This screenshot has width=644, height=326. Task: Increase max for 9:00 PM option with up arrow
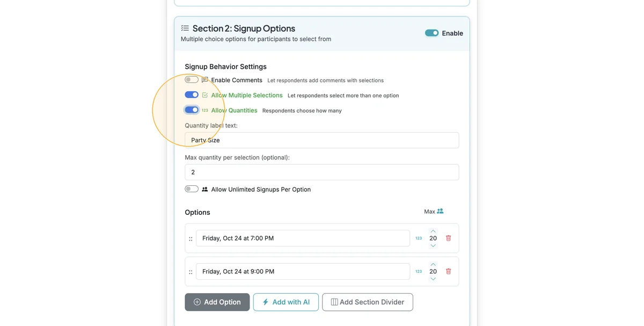(x=433, y=264)
